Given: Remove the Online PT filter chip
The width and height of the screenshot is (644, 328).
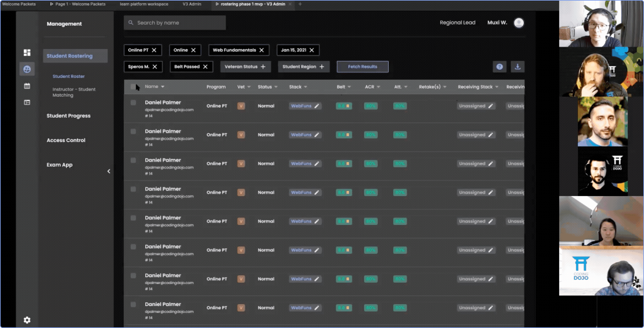Looking at the screenshot, I should [x=154, y=50].
